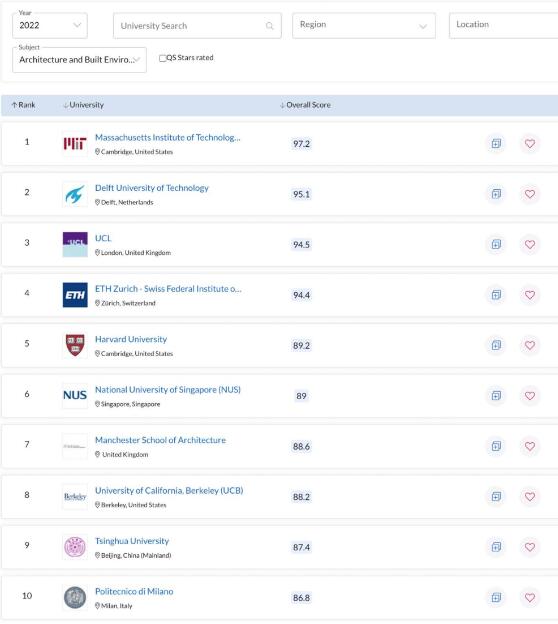Click the NUS logo thumbnail
Image resolution: width=558 pixels, height=624 pixels.
pos(75,396)
